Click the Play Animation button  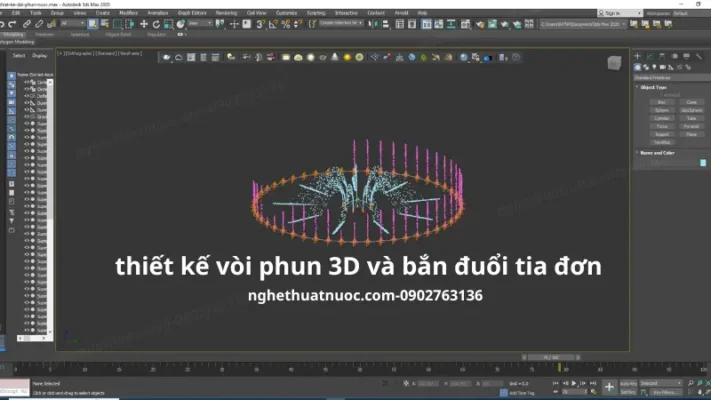pos(574,384)
